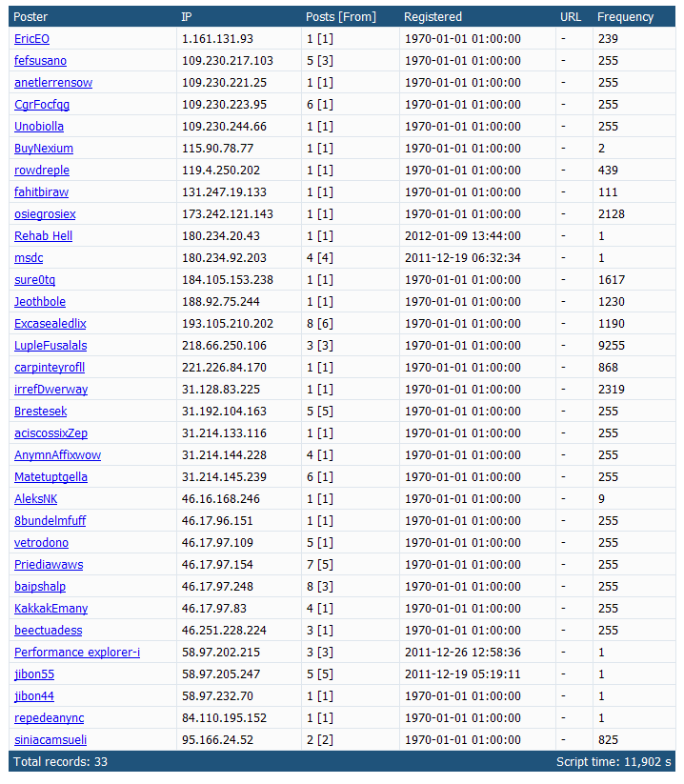Viewport: 684px width, 784px height.
Task: Click the URL column header
Action: click(571, 16)
